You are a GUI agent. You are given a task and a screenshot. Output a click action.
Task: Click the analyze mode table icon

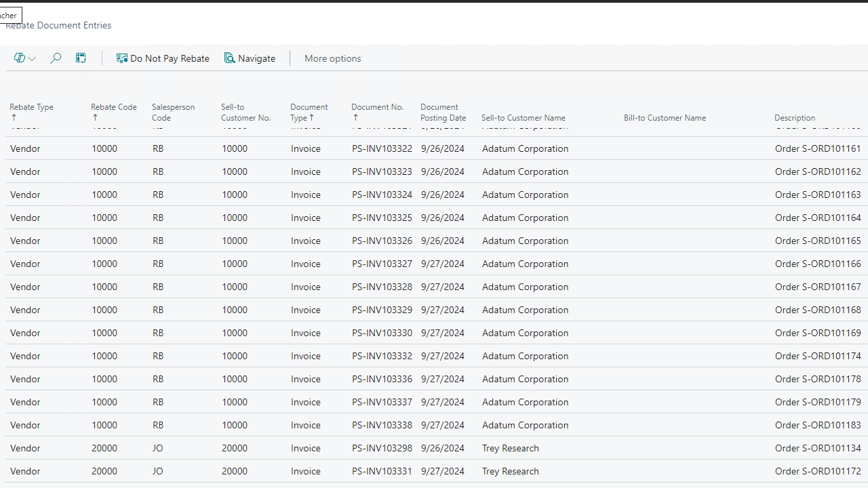click(x=81, y=58)
